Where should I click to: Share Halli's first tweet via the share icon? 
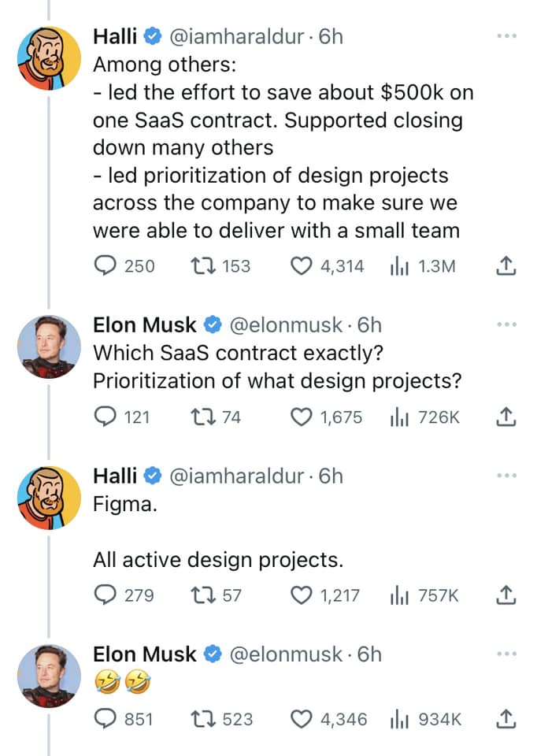coord(506,265)
